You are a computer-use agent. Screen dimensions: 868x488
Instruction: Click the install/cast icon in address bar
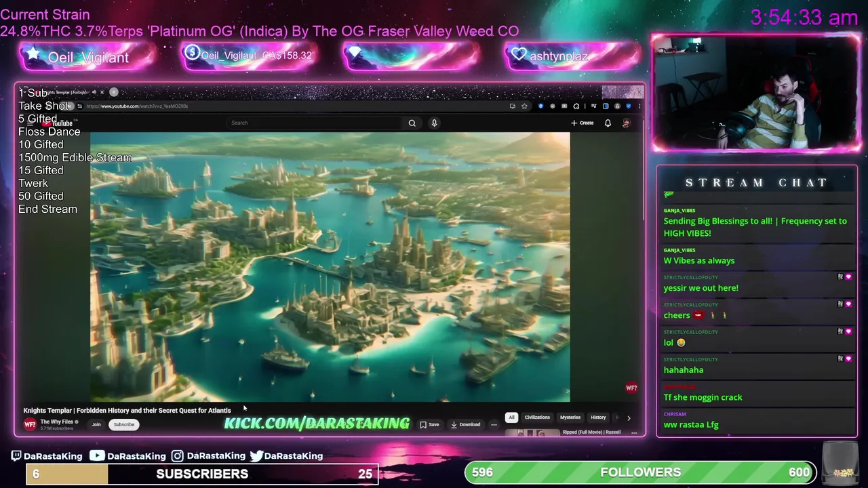tap(513, 106)
